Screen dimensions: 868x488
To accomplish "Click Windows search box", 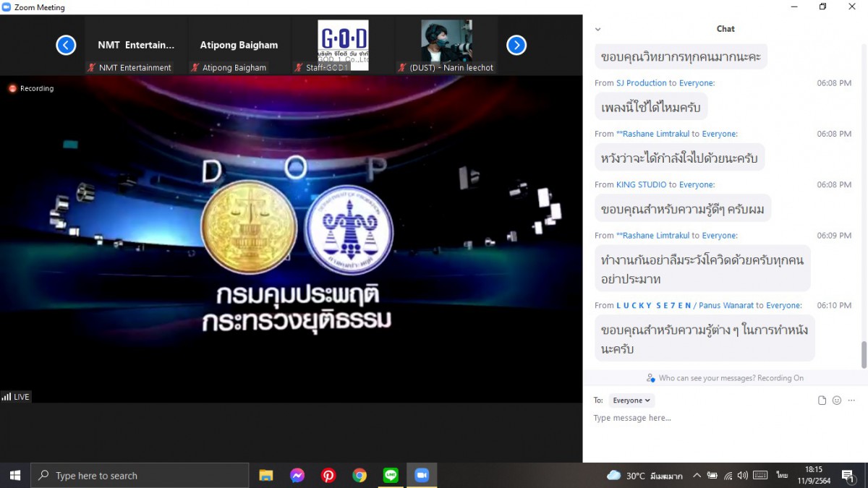I will [140, 476].
